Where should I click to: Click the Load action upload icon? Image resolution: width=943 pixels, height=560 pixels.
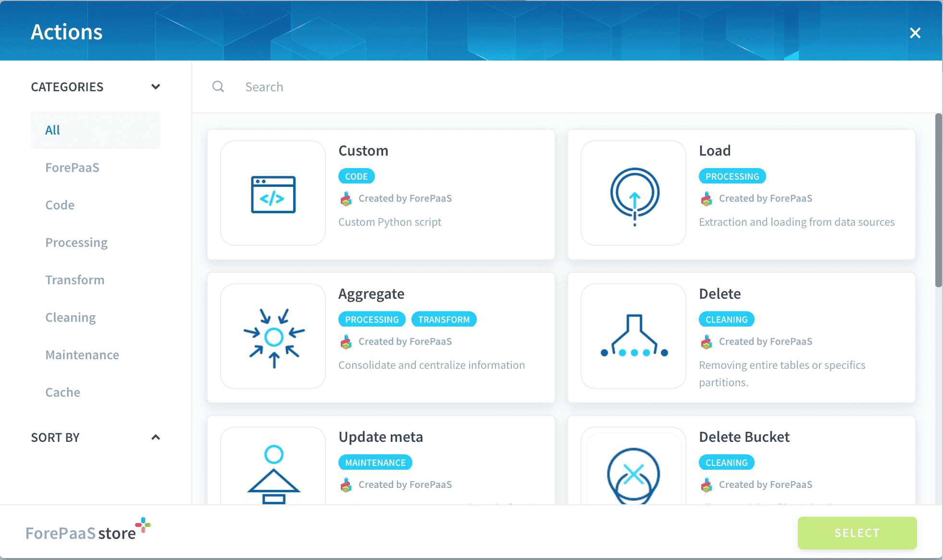(634, 196)
